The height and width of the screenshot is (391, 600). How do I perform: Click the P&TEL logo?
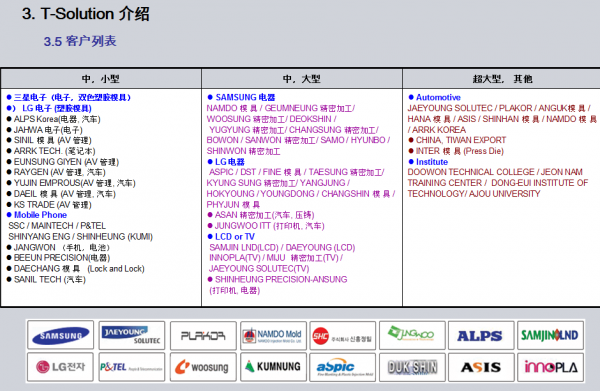tap(132, 367)
